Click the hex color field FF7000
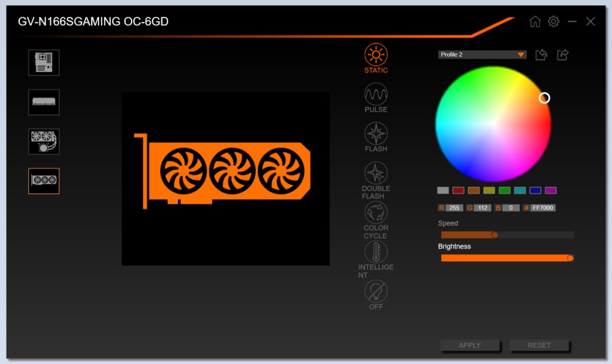This screenshot has height=364, width=612. (543, 208)
